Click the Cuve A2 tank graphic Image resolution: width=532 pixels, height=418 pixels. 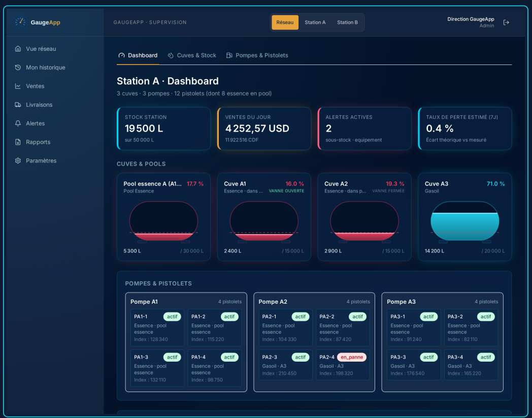pos(364,221)
